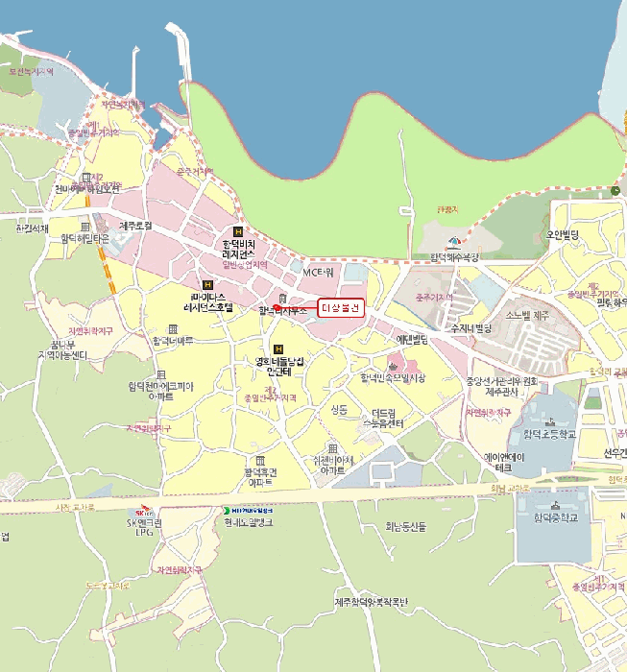This screenshot has height=672, width=627.
Task: Click the 마이다스 레지던스호텔 label
Action: tap(208, 302)
